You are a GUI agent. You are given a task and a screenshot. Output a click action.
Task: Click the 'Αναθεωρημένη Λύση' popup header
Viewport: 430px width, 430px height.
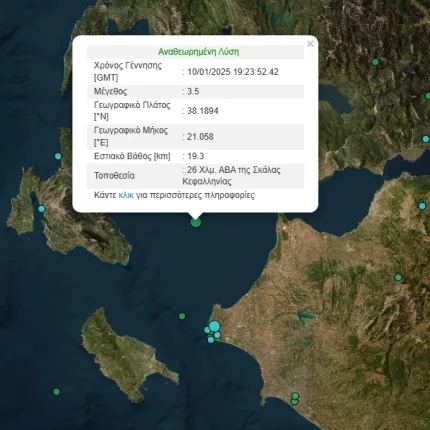tap(198, 52)
